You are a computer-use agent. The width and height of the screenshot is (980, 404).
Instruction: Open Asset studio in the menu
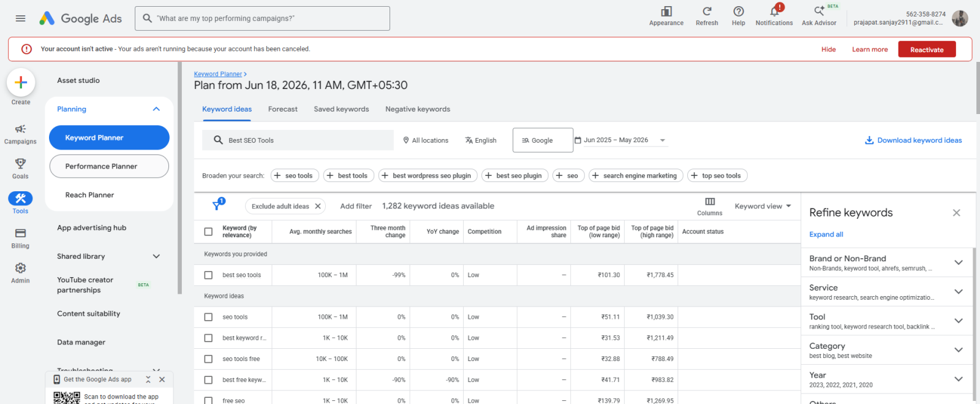coord(78,80)
